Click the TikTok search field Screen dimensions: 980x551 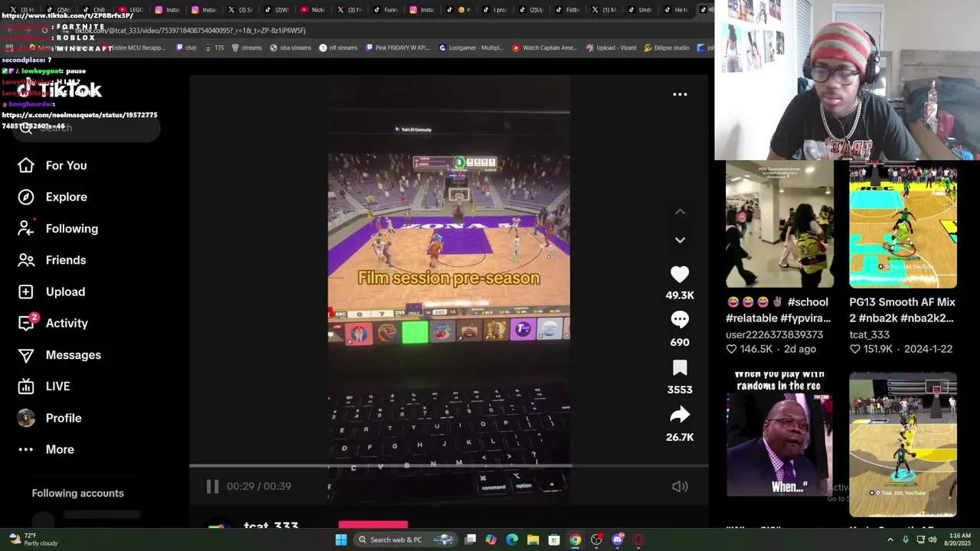click(x=84, y=128)
